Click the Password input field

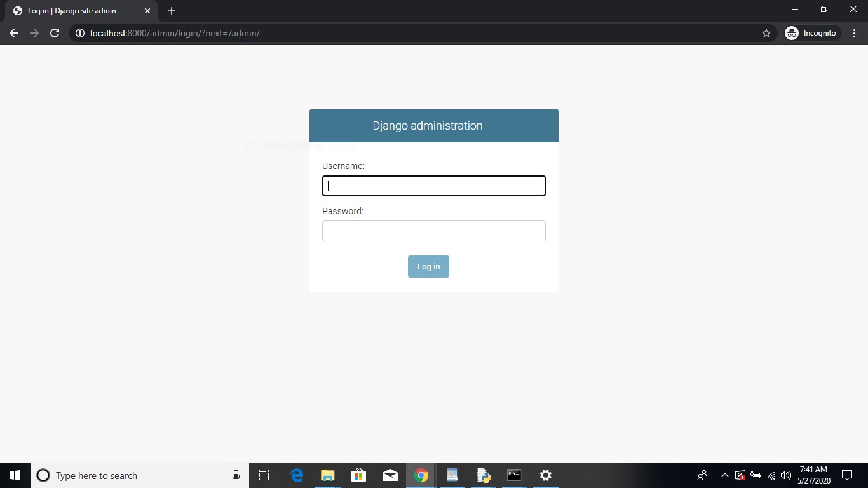[434, 231]
